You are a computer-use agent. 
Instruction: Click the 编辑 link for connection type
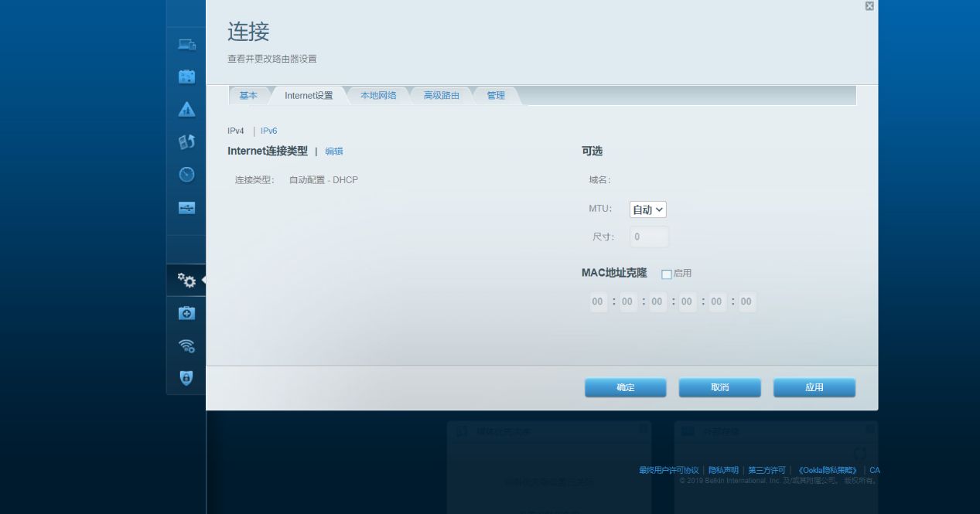click(x=333, y=151)
